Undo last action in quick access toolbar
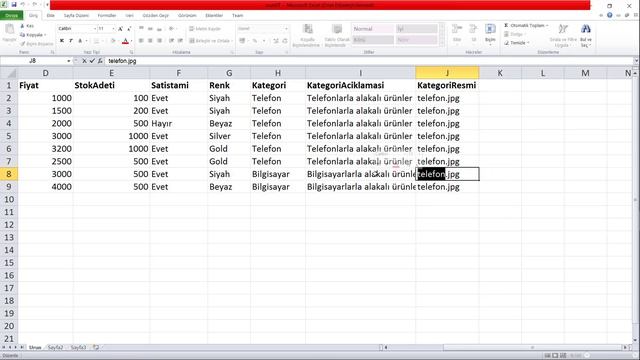640x360 pixels. (x=23, y=4)
